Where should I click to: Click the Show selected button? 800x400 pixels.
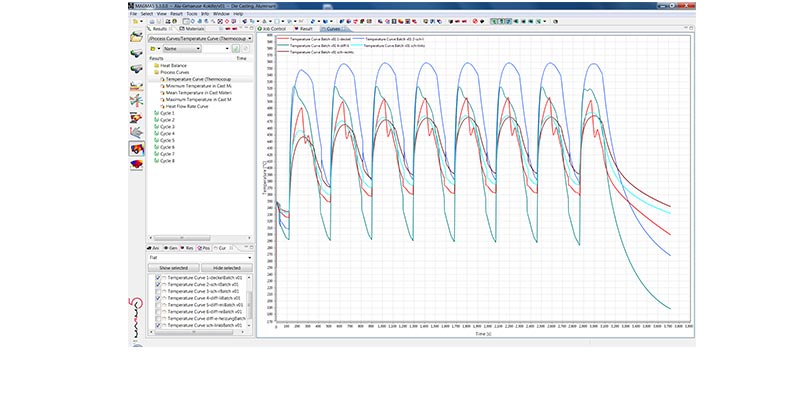[173, 268]
